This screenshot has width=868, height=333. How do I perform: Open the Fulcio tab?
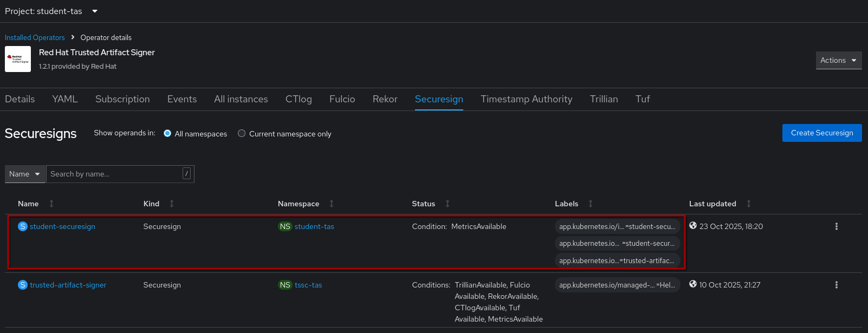[342, 99]
